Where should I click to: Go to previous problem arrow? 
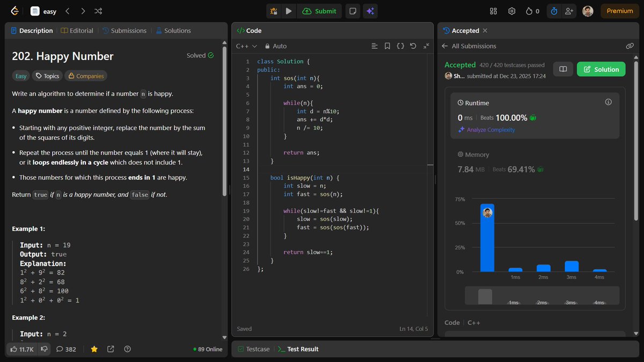point(67,11)
